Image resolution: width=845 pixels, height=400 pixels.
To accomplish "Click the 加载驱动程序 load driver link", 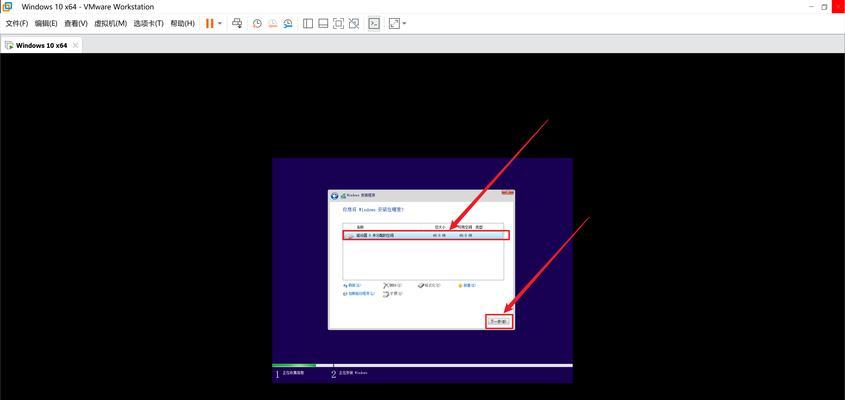I will 358,294.
